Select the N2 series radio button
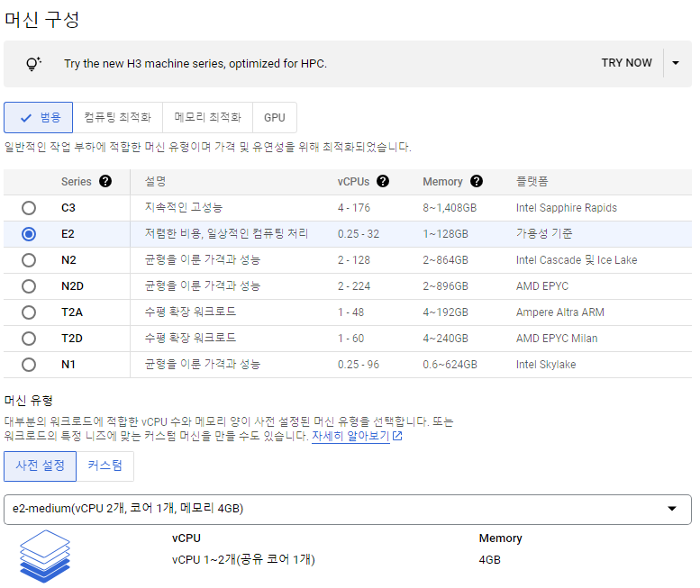 coord(29,260)
